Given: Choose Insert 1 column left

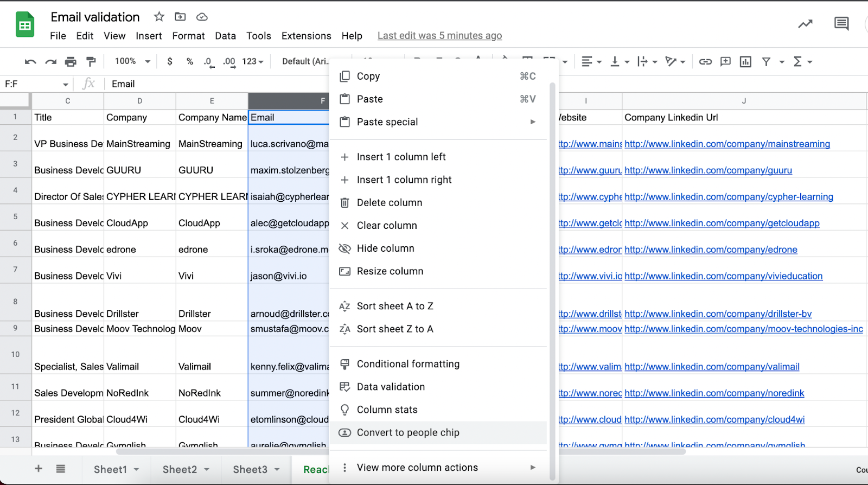Looking at the screenshot, I should coord(438,157).
